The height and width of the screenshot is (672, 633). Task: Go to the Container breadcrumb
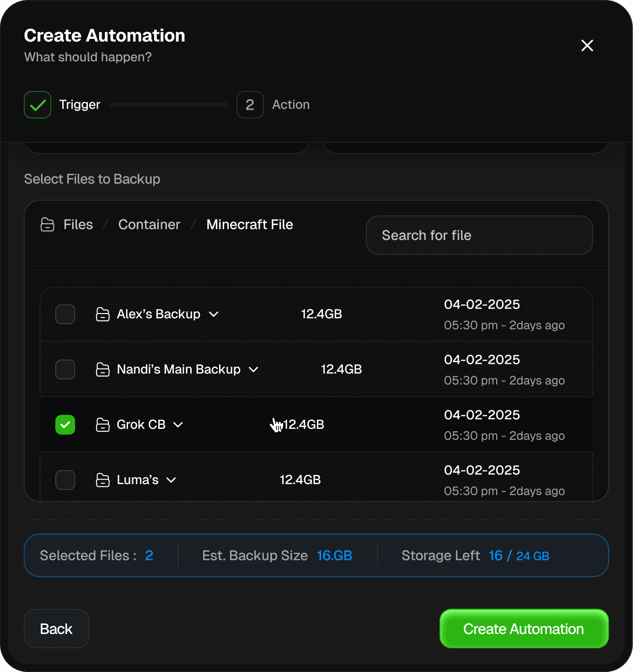[x=149, y=224]
